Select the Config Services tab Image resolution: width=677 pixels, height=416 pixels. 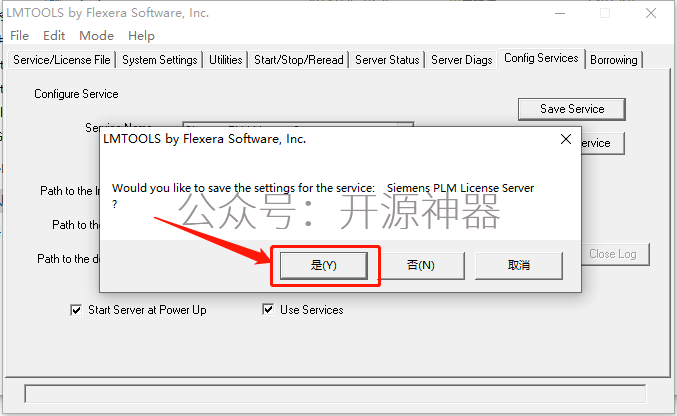pyautogui.click(x=541, y=58)
